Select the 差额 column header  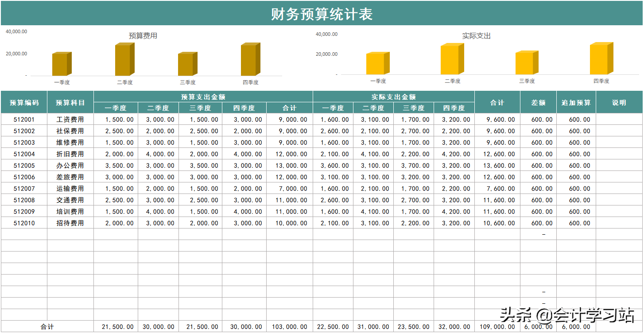click(x=539, y=102)
